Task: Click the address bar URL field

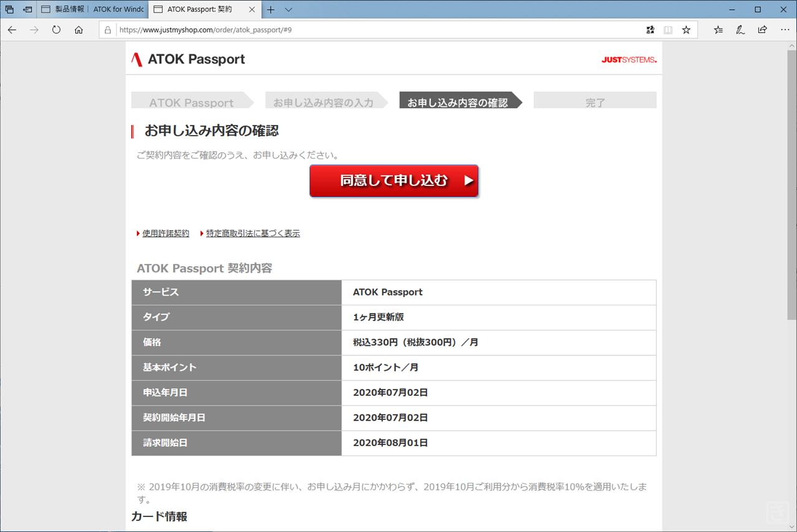Action: pyautogui.click(x=374, y=30)
